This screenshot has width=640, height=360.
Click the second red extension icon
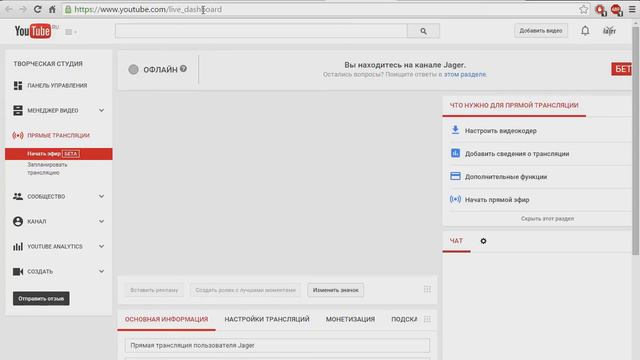coord(616,10)
